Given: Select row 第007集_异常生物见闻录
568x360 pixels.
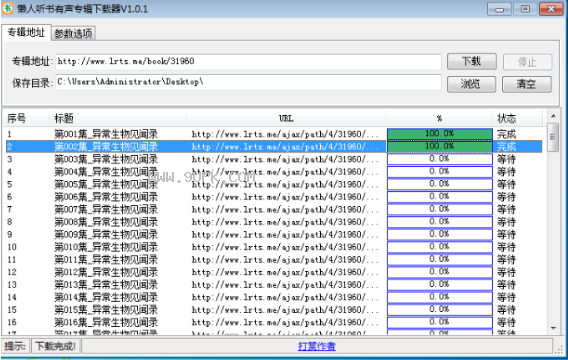Looking at the screenshot, I should (274, 209).
